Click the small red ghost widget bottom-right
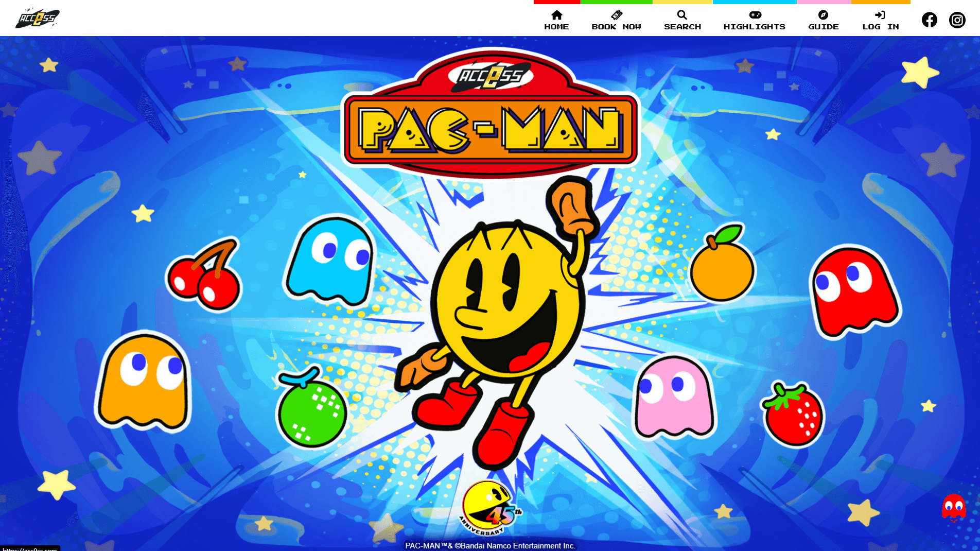This screenshot has height=551, width=980. click(953, 508)
